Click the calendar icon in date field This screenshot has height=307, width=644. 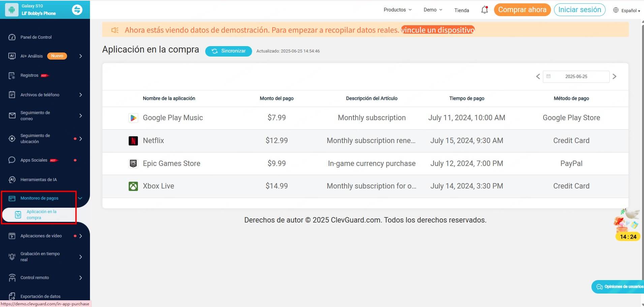tap(548, 76)
